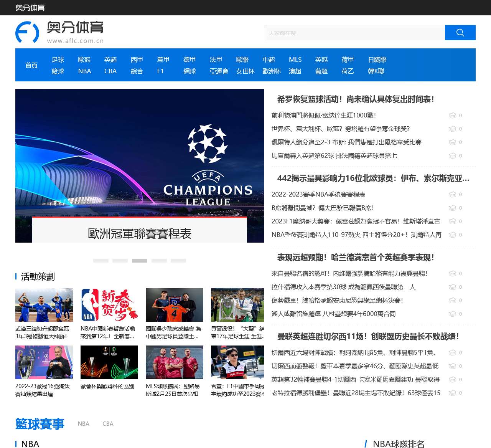Open the 英超 navigation item
Viewport: 491px width, 448px height.
click(x=110, y=60)
